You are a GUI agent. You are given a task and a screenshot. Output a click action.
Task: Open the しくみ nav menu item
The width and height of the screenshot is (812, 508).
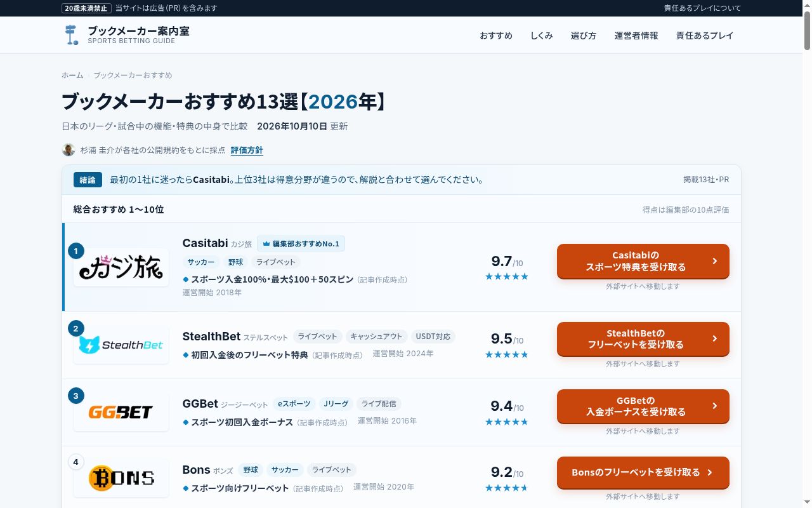point(542,36)
